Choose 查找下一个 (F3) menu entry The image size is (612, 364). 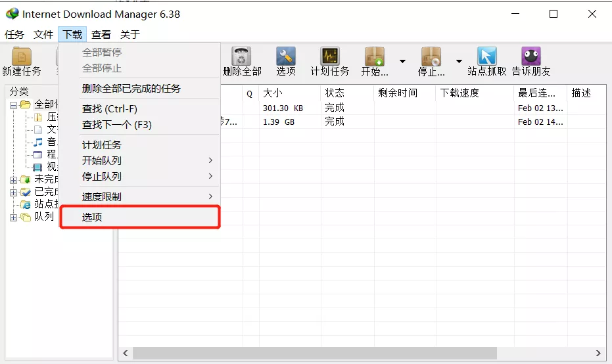tap(140, 125)
